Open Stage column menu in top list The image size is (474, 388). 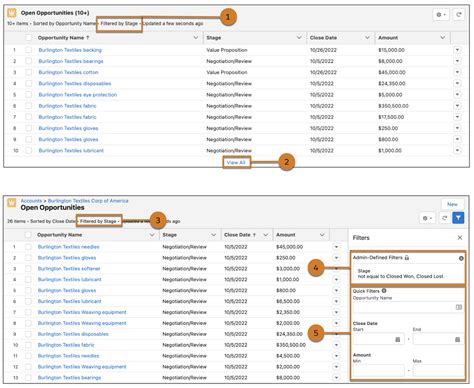pos(299,38)
